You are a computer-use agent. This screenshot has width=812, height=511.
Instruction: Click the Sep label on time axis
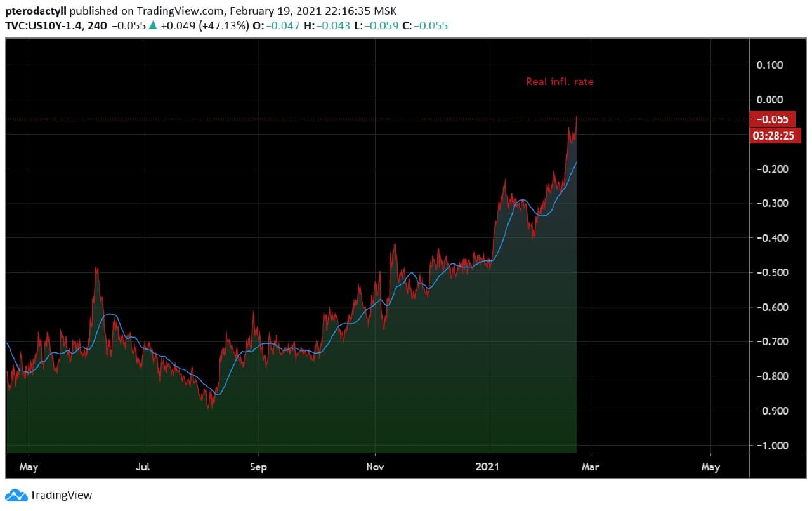coord(258,467)
